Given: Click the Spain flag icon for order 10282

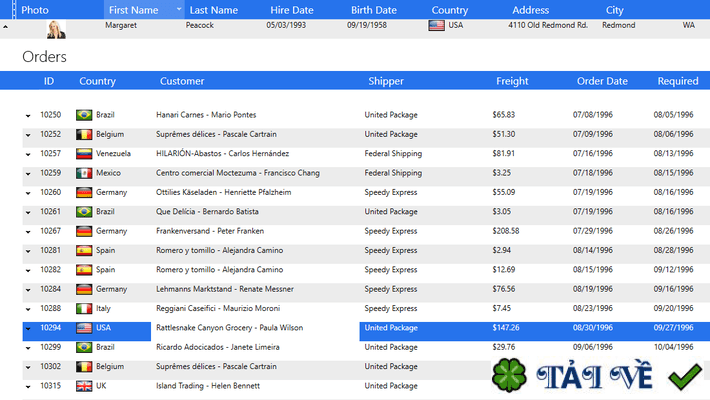Looking at the screenshot, I should pyautogui.click(x=84, y=270).
